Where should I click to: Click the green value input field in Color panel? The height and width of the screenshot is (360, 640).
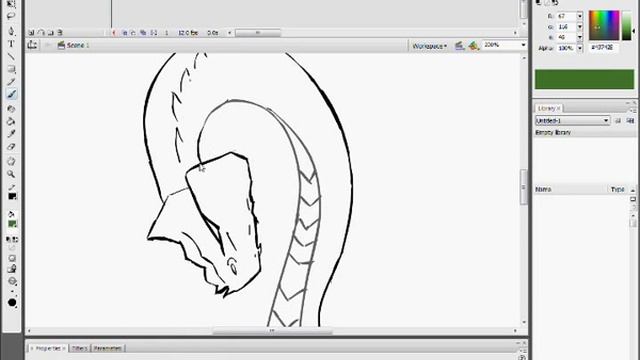[566, 27]
